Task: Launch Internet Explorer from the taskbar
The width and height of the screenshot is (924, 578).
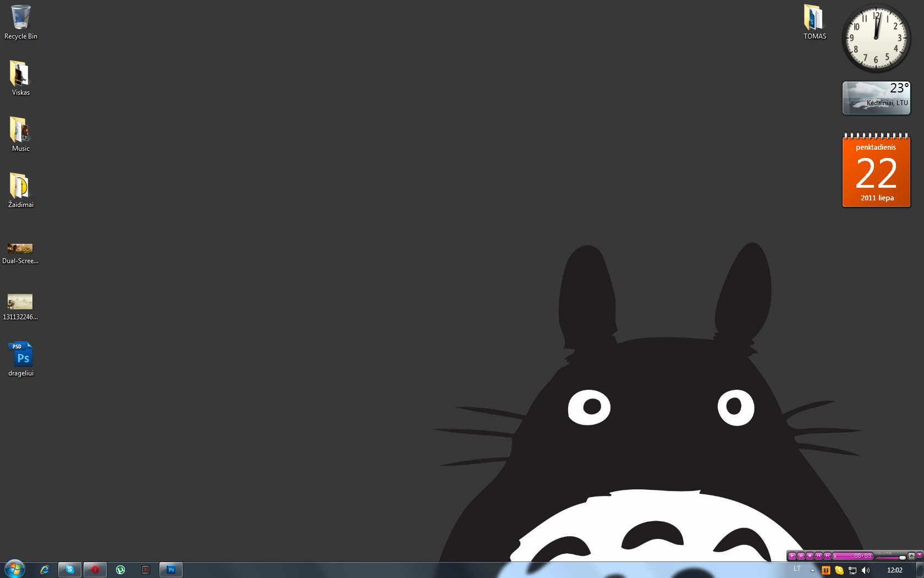Action: coord(45,570)
